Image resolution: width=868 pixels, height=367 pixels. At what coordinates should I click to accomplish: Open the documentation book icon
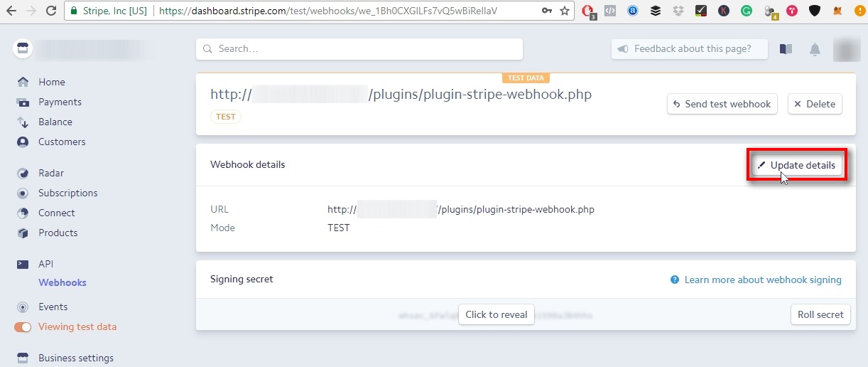point(786,49)
